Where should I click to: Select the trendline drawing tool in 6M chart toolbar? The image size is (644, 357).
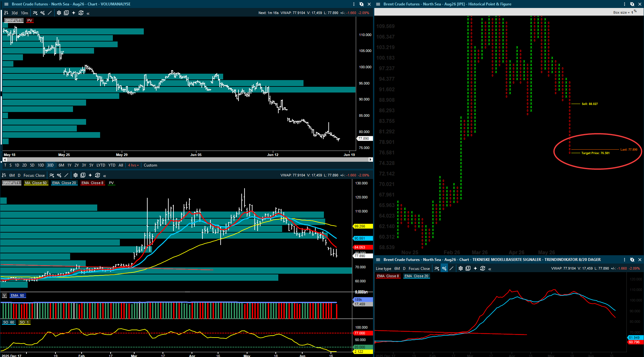coord(66,175)
